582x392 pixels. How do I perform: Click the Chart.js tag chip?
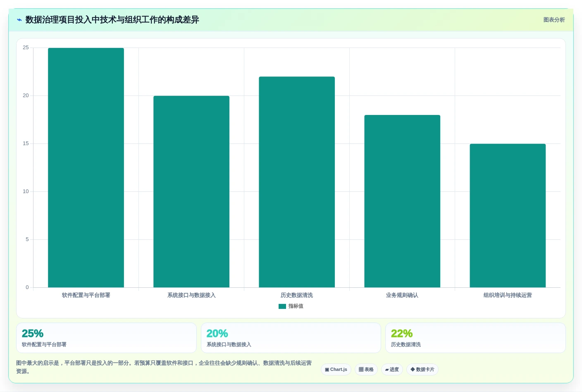336,370
